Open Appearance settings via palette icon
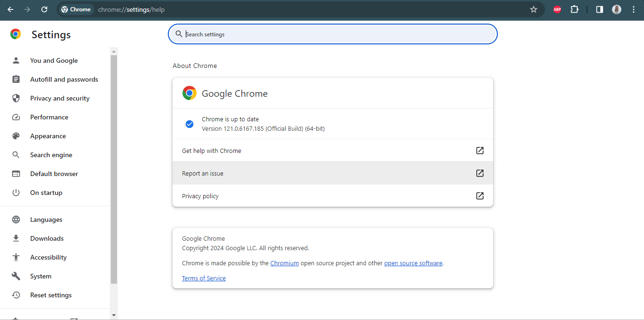644x320 pixels. (16, 136)
